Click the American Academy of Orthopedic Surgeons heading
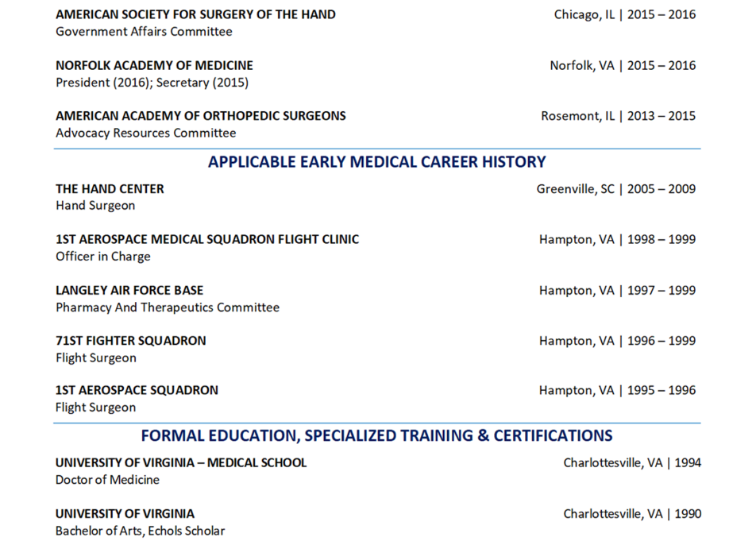The width and height of the screenshot is (756, 545). coord(201,116)
